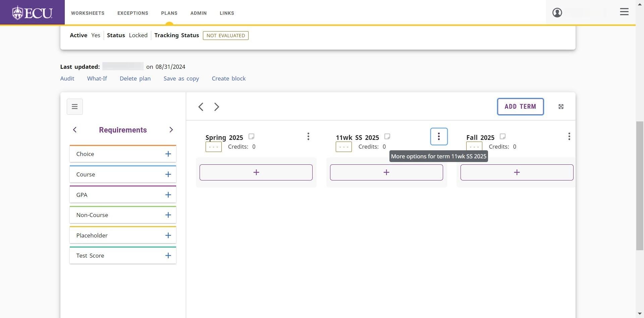This screenshot has height=318, width=644.
Task: Open more options for Fall 2025 term
Action: 569,137
